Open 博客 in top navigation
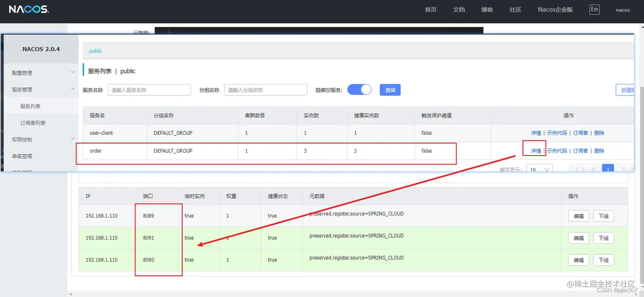 (x=487, y=9)
